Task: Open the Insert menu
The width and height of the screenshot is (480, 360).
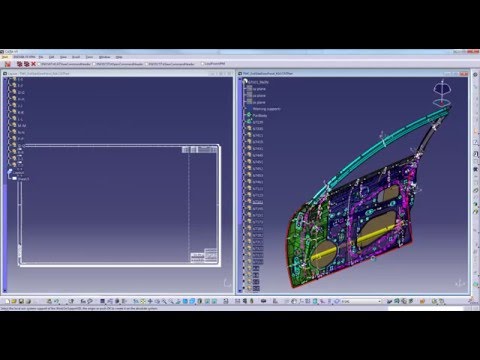Action: tap(76, 57)
